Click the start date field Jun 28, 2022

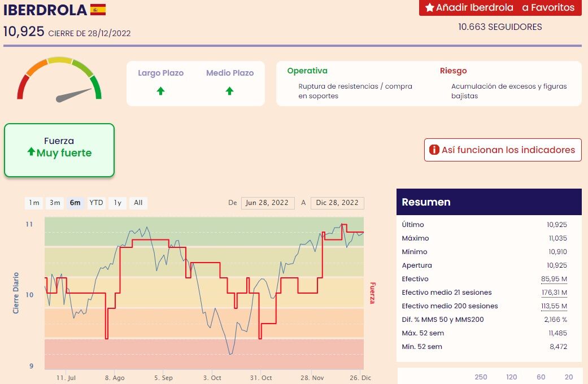point(267,203)
